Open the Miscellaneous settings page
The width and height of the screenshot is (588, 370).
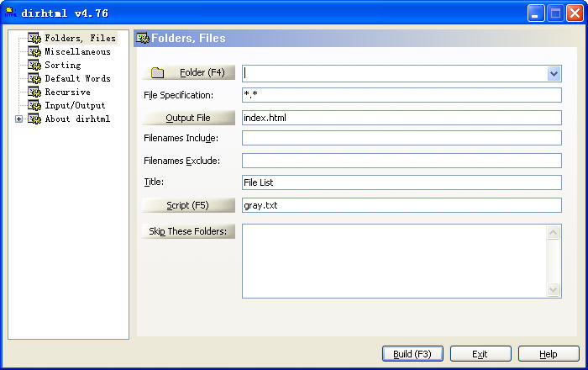tap(77, 51)
